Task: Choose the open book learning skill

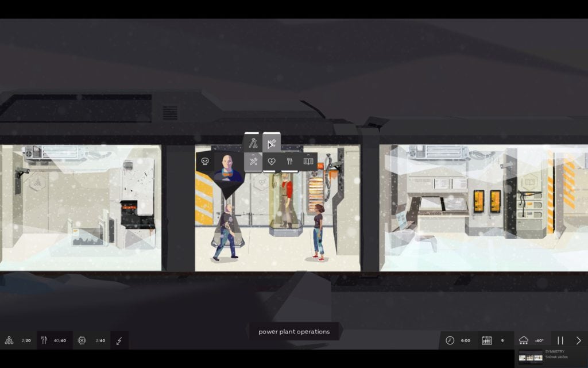Action: [308, 162]
